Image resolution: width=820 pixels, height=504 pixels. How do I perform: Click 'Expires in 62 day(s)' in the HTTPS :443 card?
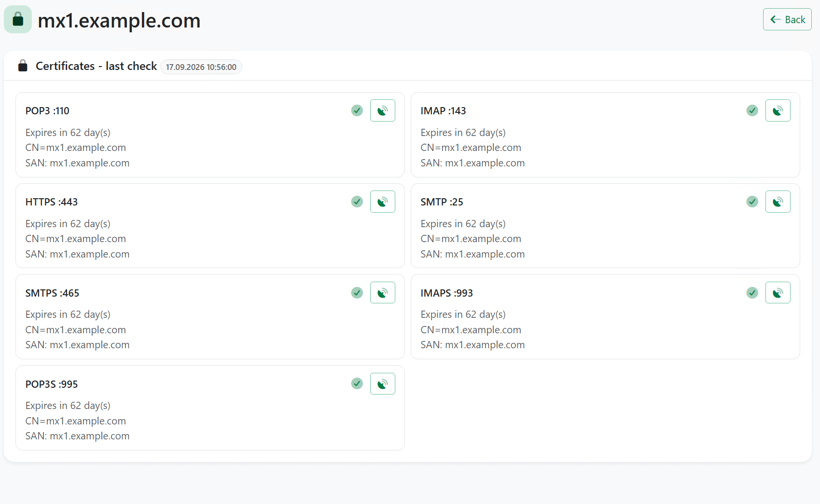point(68,224)
